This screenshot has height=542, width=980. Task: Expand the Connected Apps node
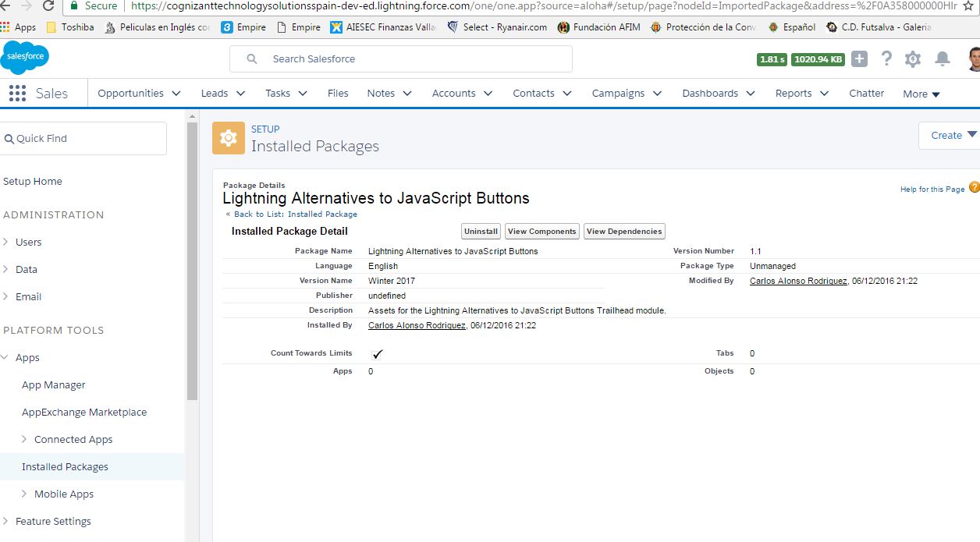(x=25, y=439)
